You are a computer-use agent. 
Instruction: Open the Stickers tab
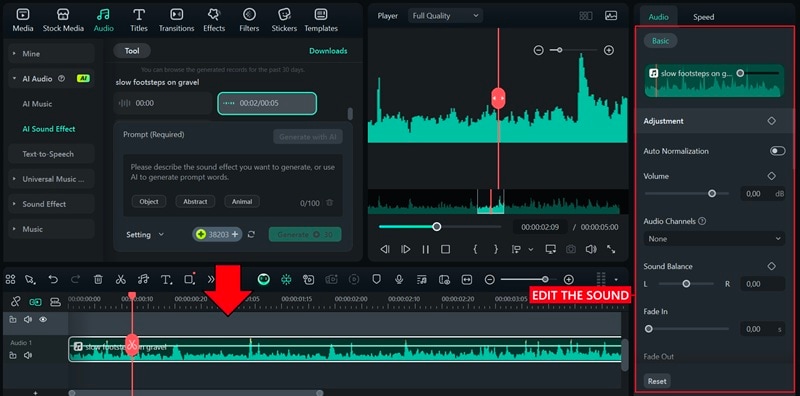pos(284,20)
